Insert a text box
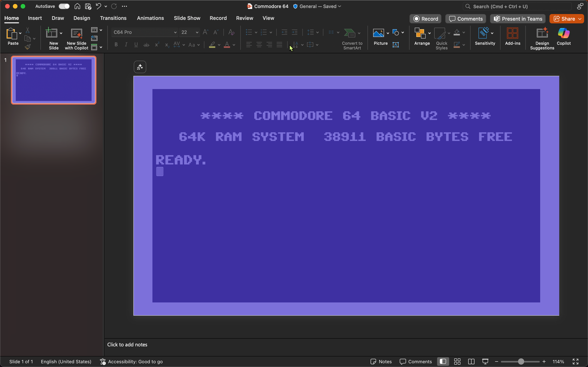 [396, 44]
